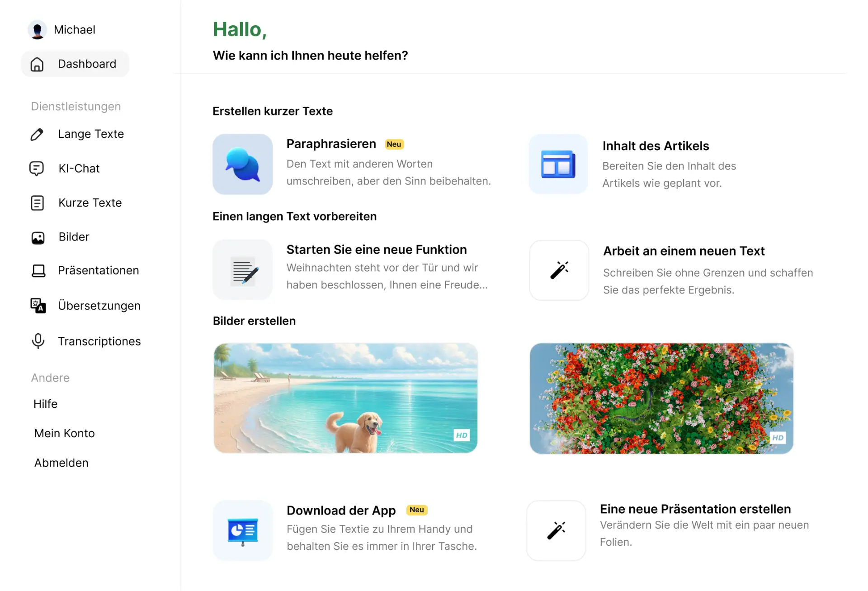The width and height of the screenshot is (868, 591).
Task: Open Kurze Texte from sidebar
Action: pos(89,203)
